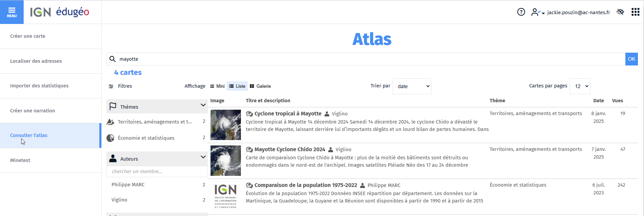
Task: Click the Filtres sliders icon
Action: point(111,86)
